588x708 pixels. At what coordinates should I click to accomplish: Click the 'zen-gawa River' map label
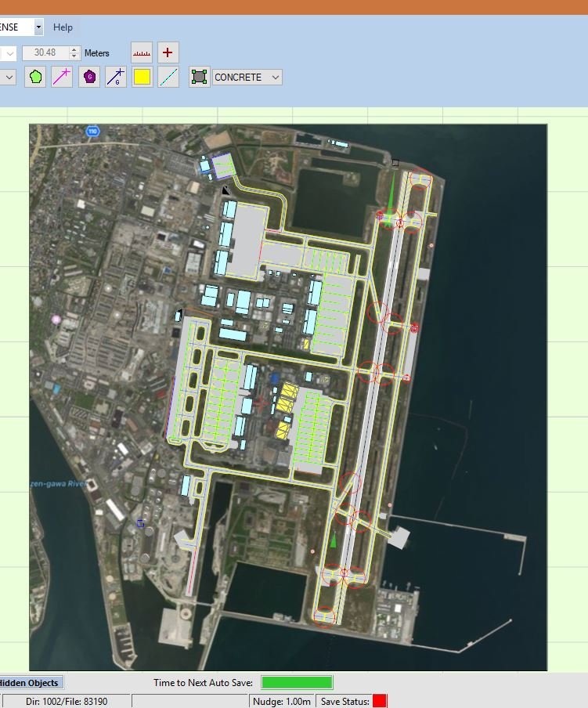pos(58,483)
